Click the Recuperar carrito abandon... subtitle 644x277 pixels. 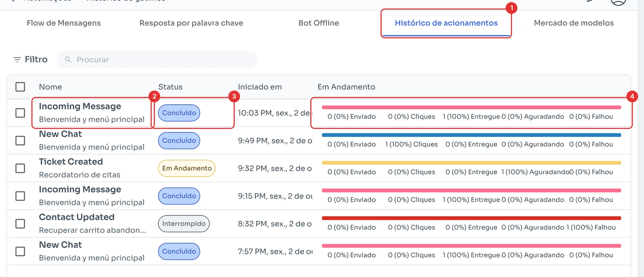93,230
